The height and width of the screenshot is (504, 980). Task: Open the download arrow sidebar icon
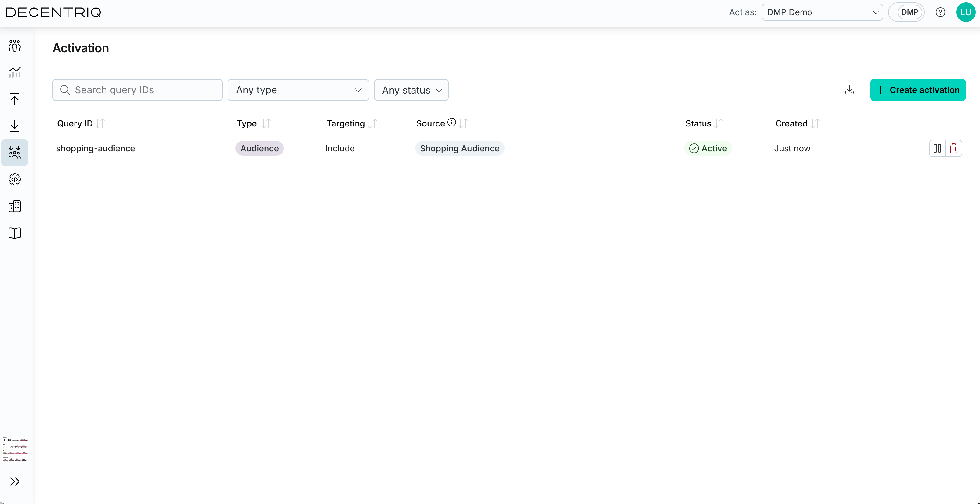coord(15,126)
